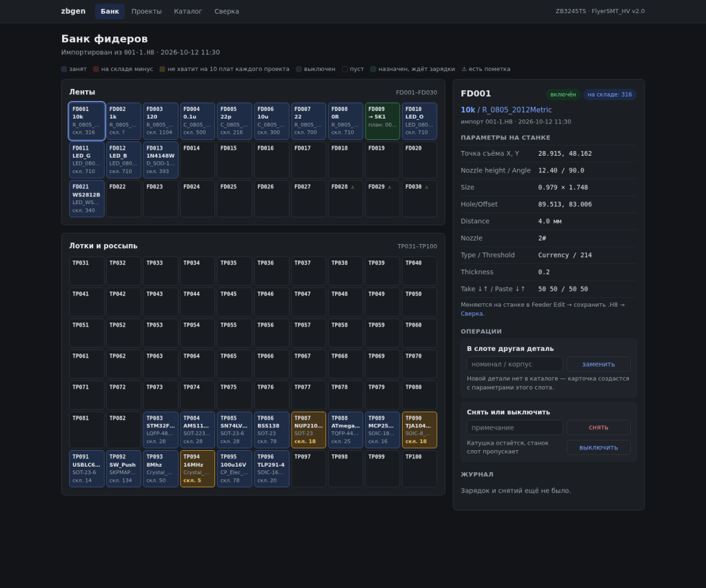
Task: Select tray slot TP094 16MHz
Action: point(198,469)
